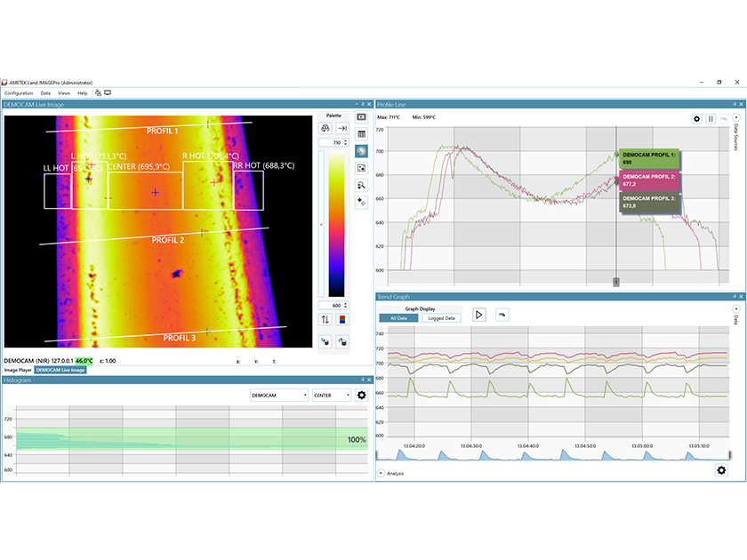Enable the All Data graph display
Screen dimensions: 747x560
pos(398,317)
